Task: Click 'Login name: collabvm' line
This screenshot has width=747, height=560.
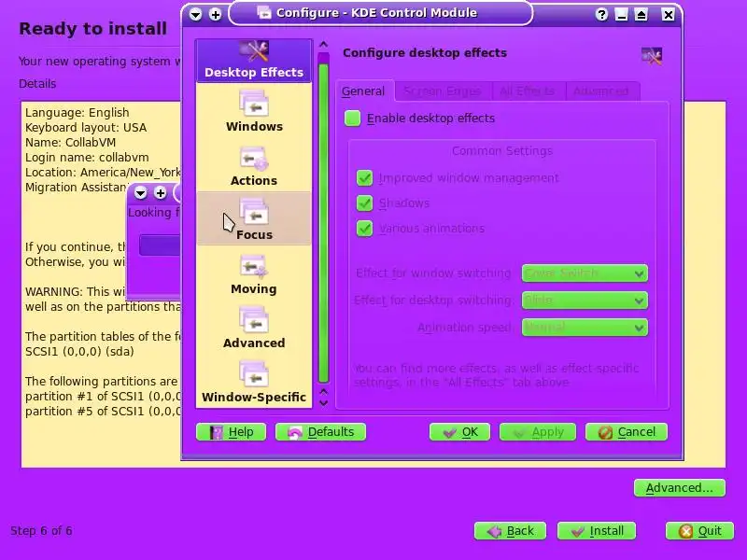Action: [x=87, y=158]
